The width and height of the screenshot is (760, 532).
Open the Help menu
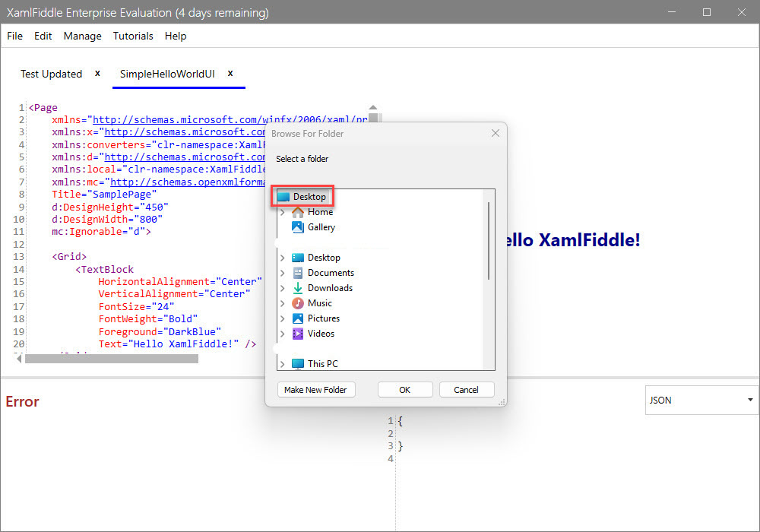(176, 36)
